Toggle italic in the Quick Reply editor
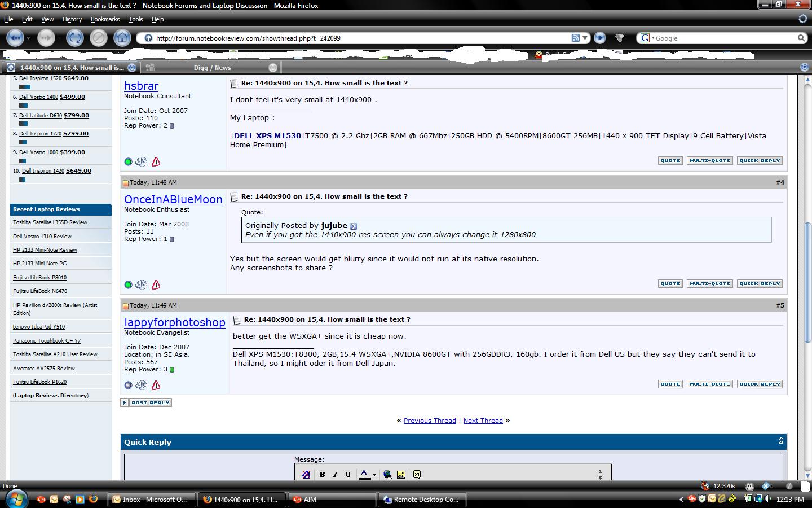This screenshot has width=812, height=508. pos(335,475)
